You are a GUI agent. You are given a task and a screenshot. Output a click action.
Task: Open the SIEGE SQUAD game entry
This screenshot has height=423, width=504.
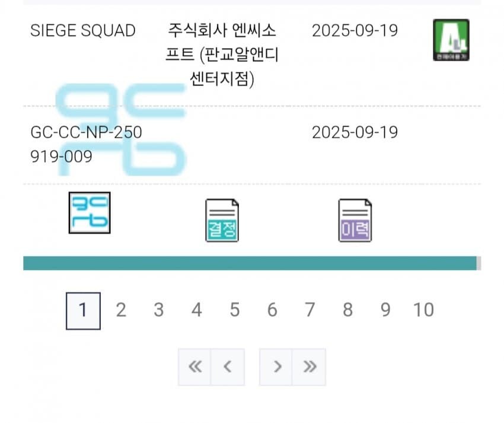(x=83, y=31)
